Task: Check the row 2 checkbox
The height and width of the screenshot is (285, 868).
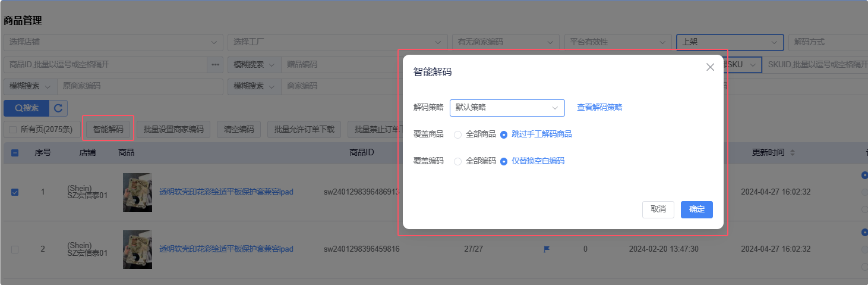Action: click(15, 249)
